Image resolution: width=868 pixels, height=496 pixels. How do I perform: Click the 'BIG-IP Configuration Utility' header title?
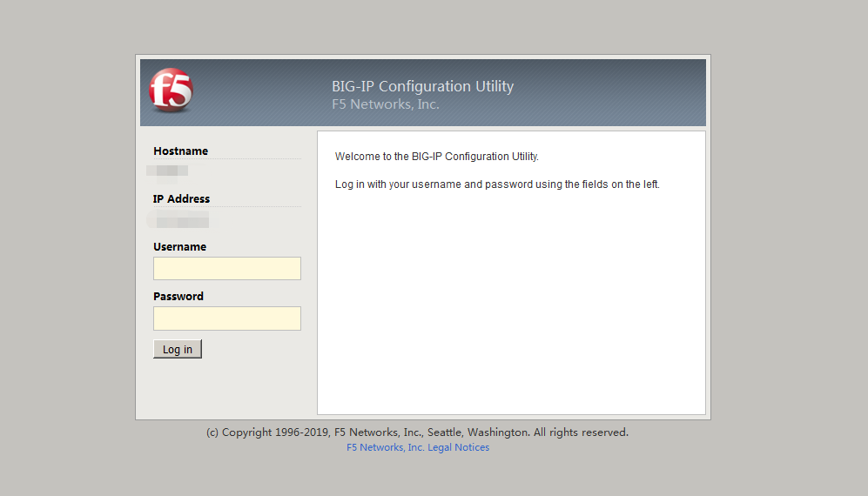click(x=423, y=86)
